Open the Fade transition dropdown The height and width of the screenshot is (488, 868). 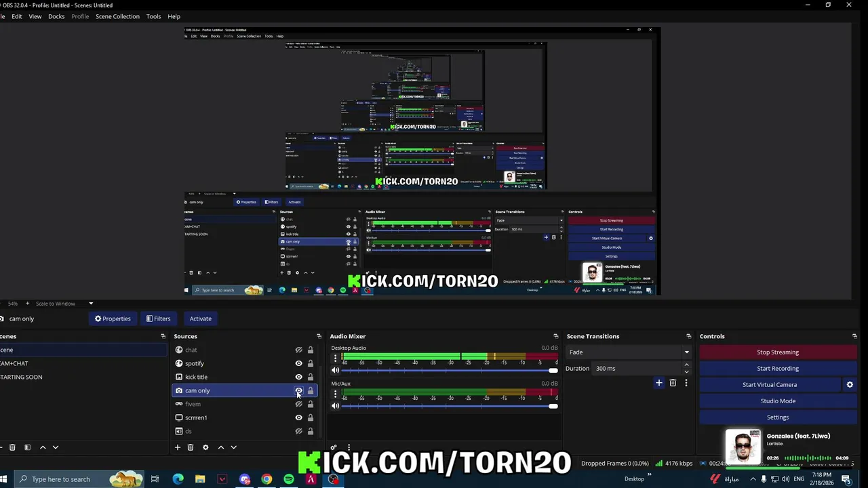(629, 352)
